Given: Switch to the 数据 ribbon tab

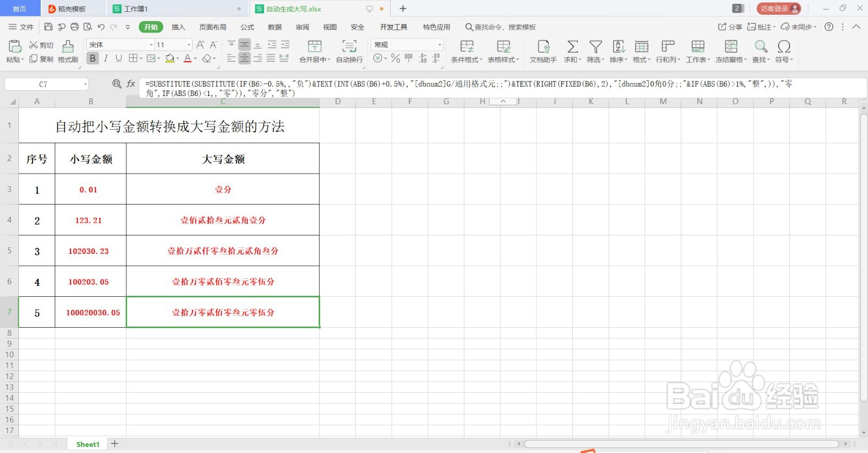Looking at the screenshot, I should (x=275, y=27).
